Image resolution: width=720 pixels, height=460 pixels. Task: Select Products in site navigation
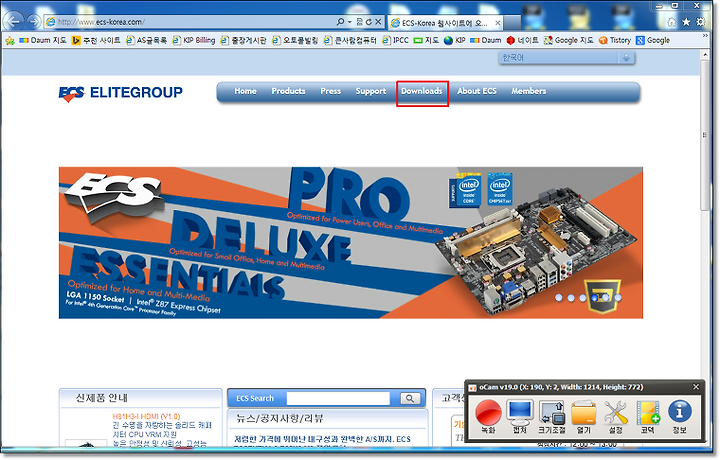(288, 91)
